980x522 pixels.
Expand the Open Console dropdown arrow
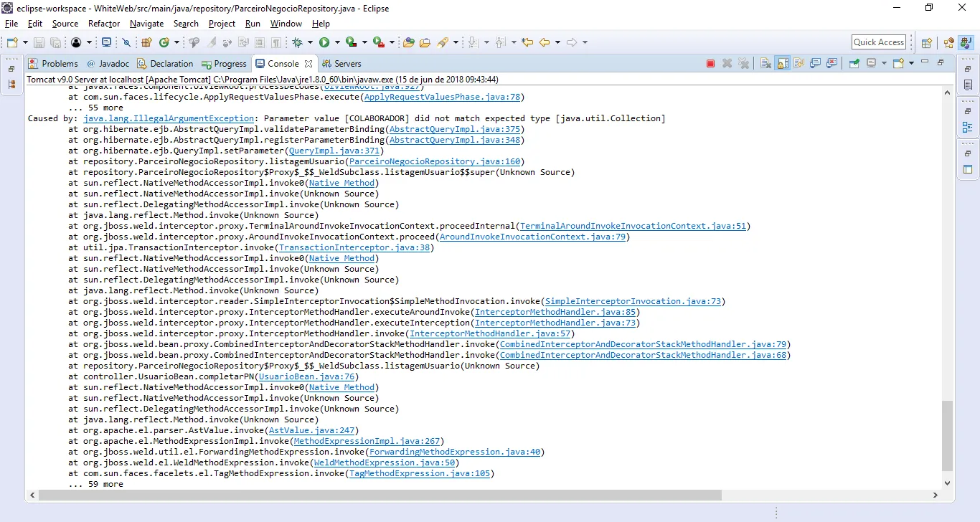pos(911,63)
